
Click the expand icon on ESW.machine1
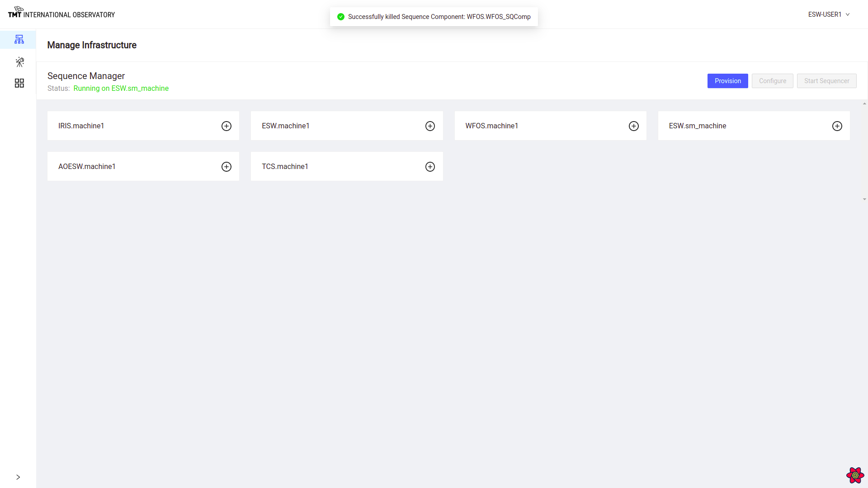430,126
